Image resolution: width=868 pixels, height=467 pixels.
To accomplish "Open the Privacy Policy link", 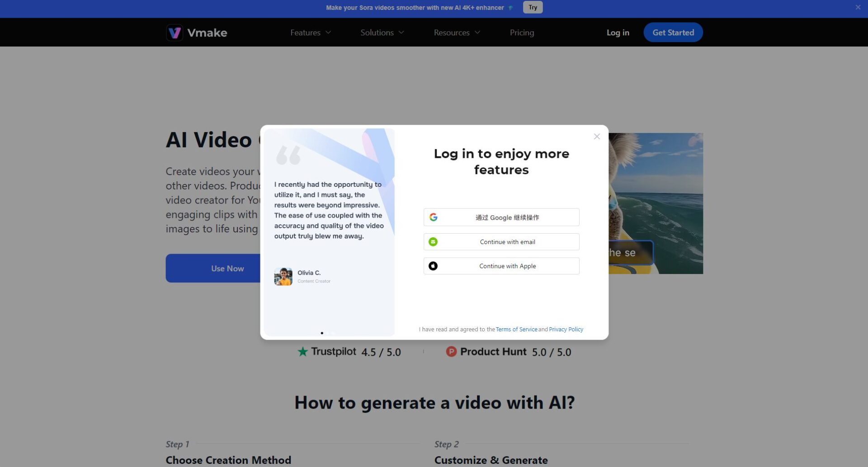I will [x=566, y=329].
